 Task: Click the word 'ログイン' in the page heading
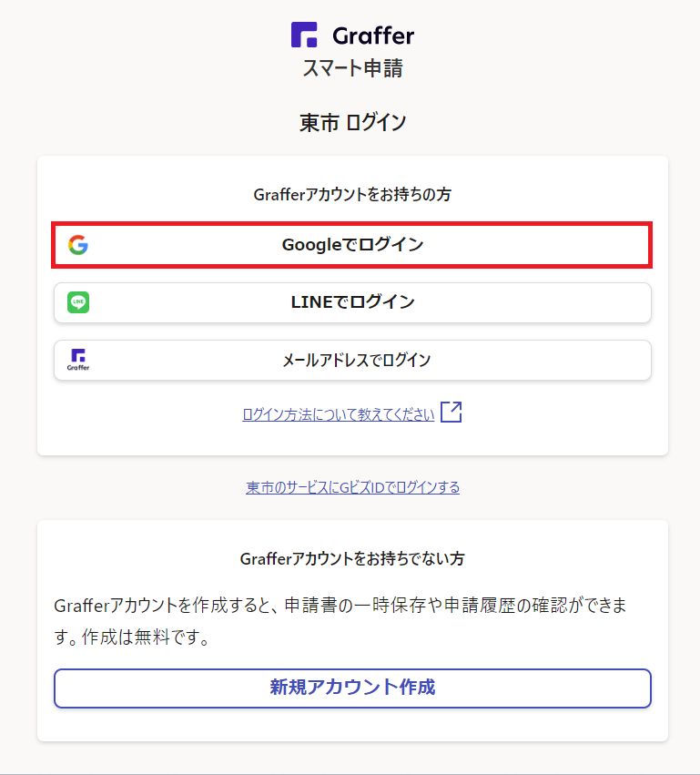[x=376, y=123]
